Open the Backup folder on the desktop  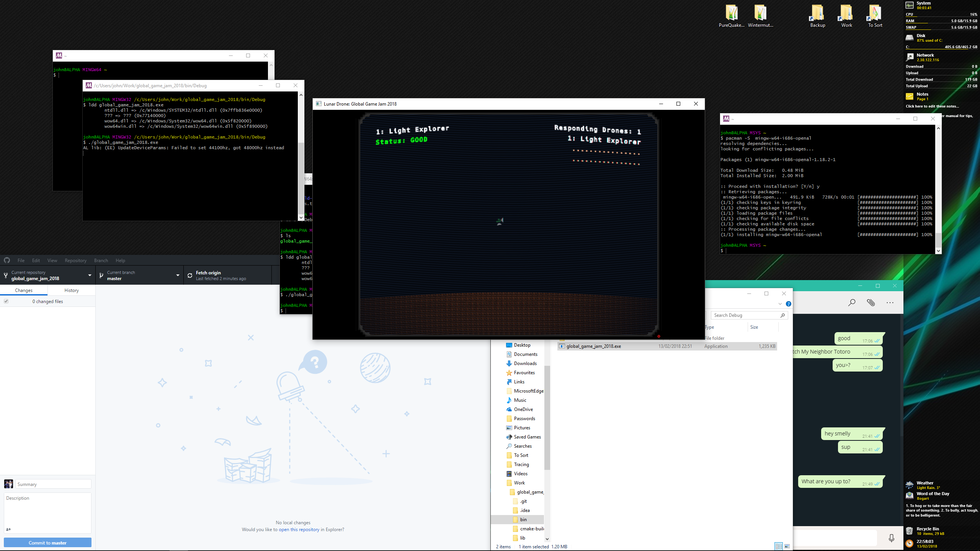click(x=817, y=11)
